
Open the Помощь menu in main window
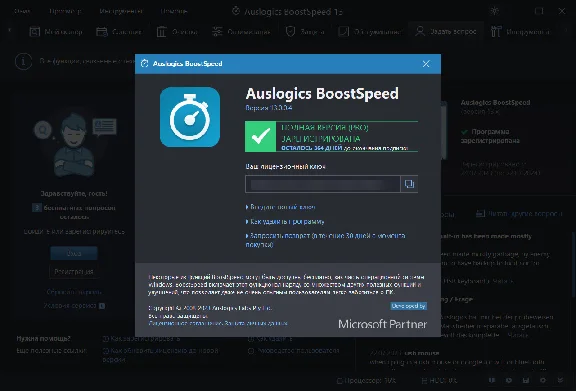click(173, 11)
